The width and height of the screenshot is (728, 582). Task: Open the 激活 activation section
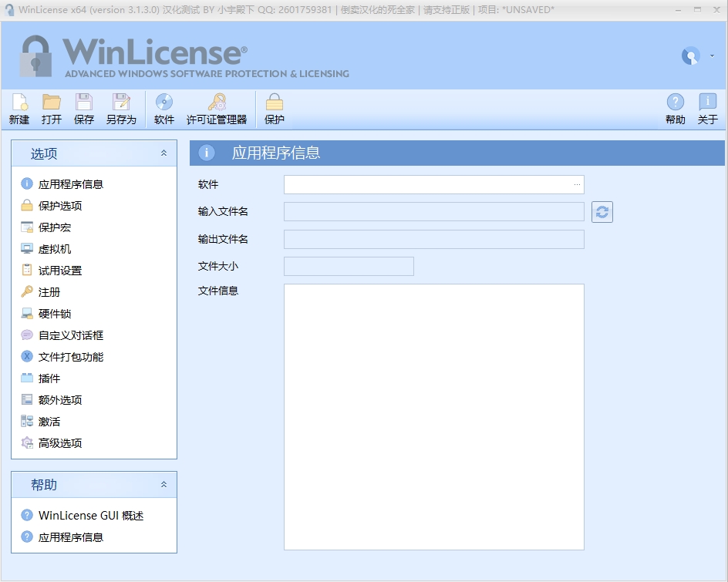click(x=41, y=422)
